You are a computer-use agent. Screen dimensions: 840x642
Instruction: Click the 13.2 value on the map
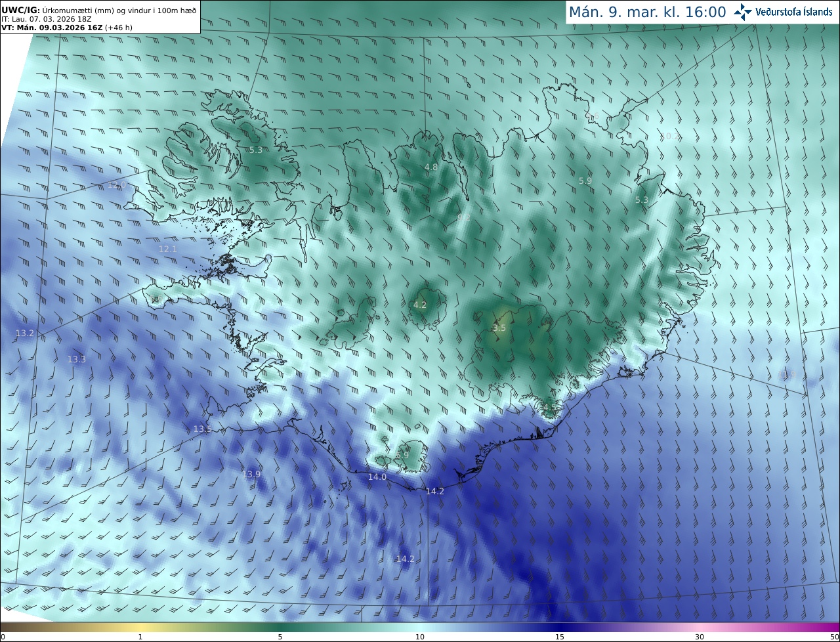(x=25, y=333)
